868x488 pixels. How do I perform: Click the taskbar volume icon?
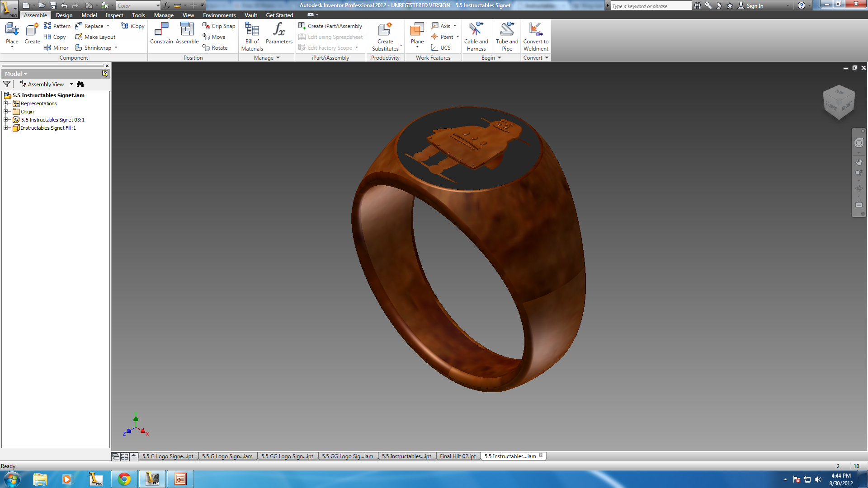tap(818, 479)
